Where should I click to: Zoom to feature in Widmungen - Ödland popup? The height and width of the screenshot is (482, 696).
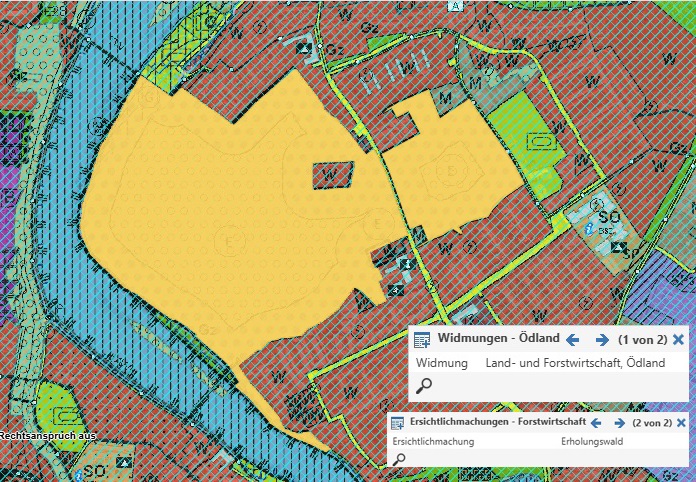424,386
